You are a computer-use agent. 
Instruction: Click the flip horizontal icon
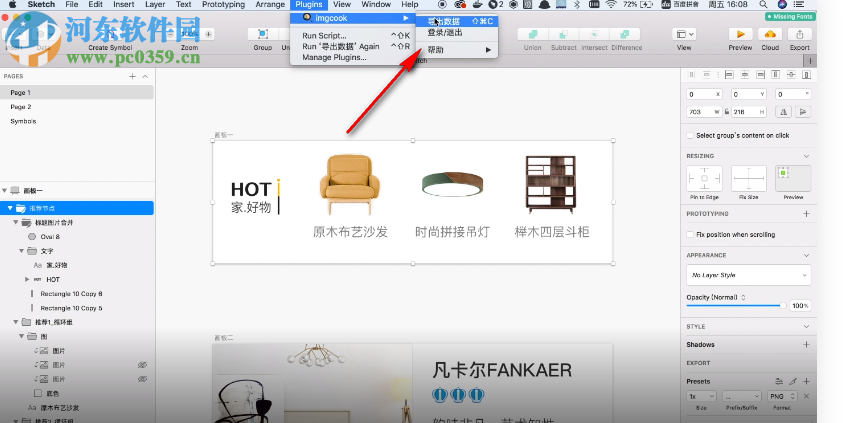click(783, 112)
